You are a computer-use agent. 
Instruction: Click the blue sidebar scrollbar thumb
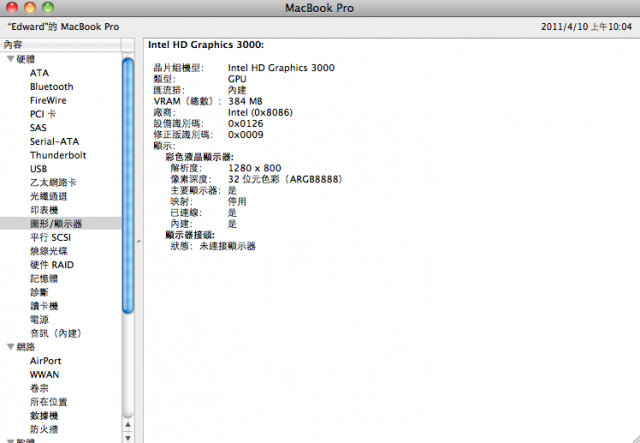click(128, 186)
